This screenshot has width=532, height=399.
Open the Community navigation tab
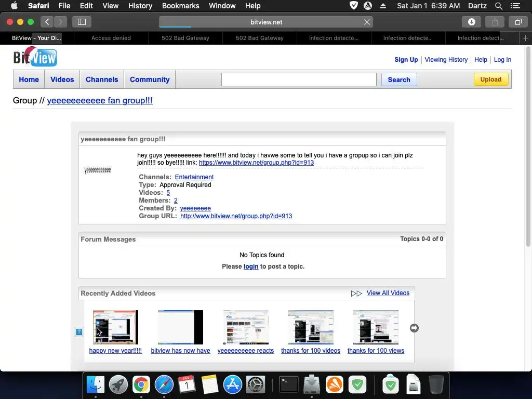[x=150, y=79]
